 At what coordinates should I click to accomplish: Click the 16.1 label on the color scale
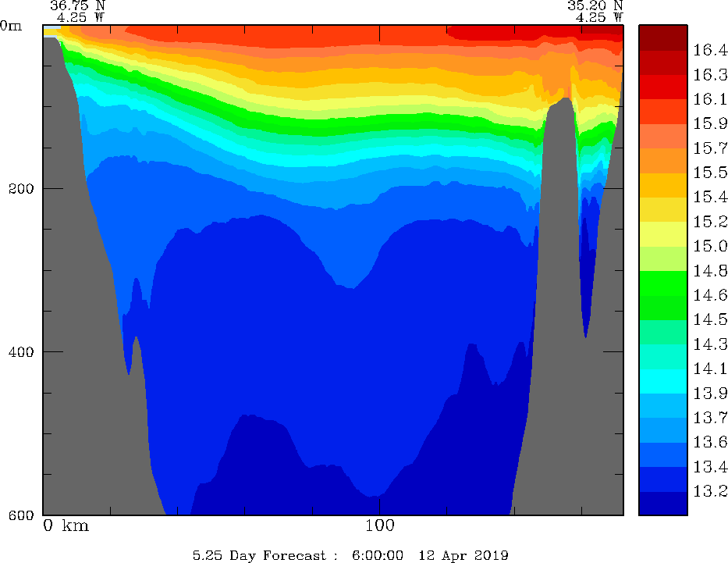point(710,99)
